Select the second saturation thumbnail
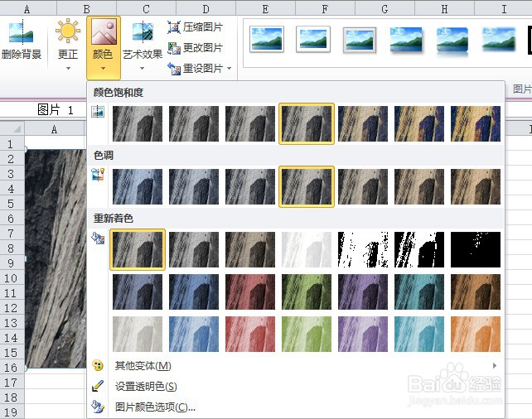Screen dimensions: 532x419 (x=194, y=123)
